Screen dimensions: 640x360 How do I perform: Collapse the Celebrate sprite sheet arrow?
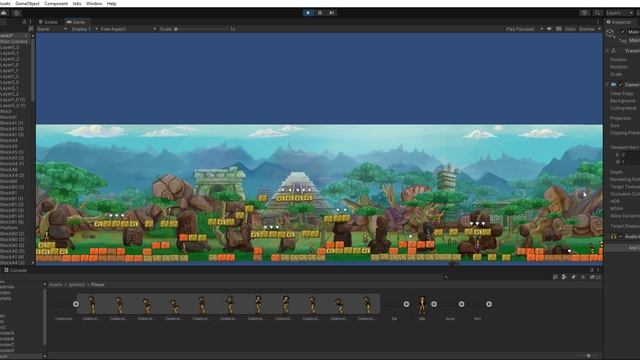76,304
